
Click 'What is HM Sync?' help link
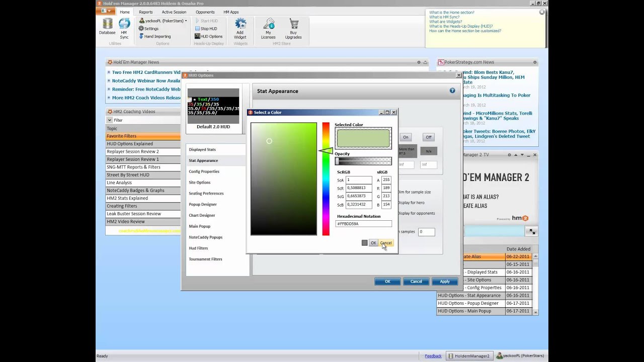pyautogui.click(x=444, y=17)
